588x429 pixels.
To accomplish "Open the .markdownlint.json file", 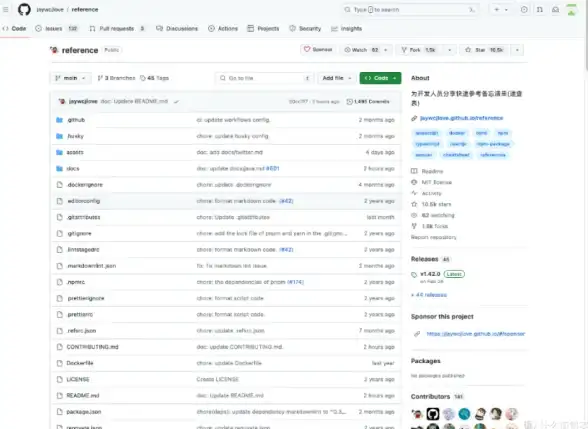I will click(92, 266).
